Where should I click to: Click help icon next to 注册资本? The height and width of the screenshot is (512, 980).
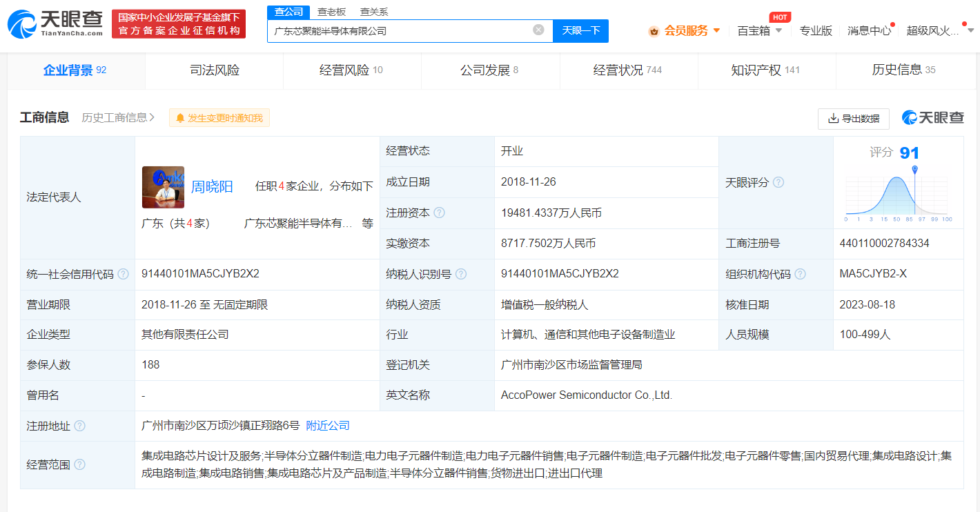tap(439, 213)
